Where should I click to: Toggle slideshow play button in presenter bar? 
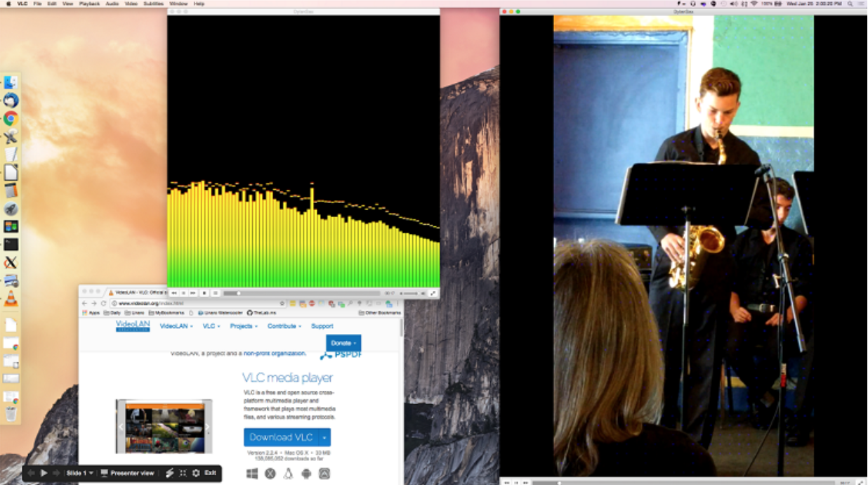click(44, 473)
